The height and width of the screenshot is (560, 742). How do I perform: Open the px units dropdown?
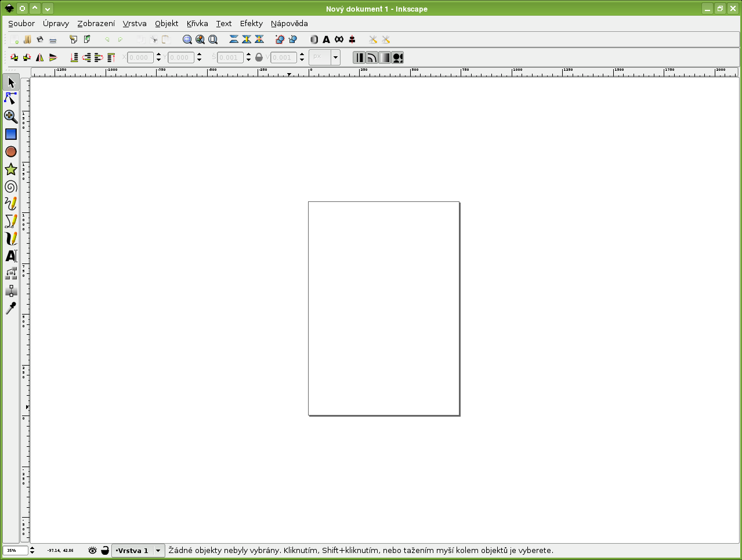(x=335, y=57)
